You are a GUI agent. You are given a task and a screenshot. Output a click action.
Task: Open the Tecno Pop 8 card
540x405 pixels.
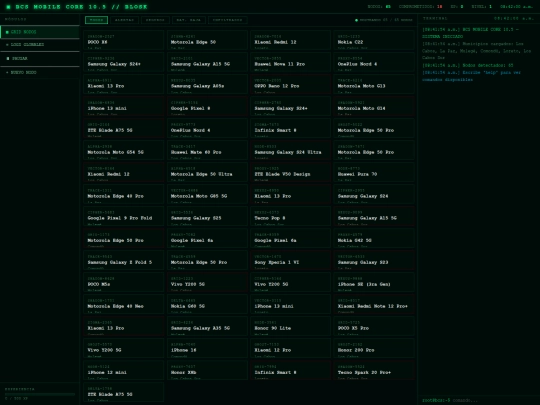click(290, 216)
